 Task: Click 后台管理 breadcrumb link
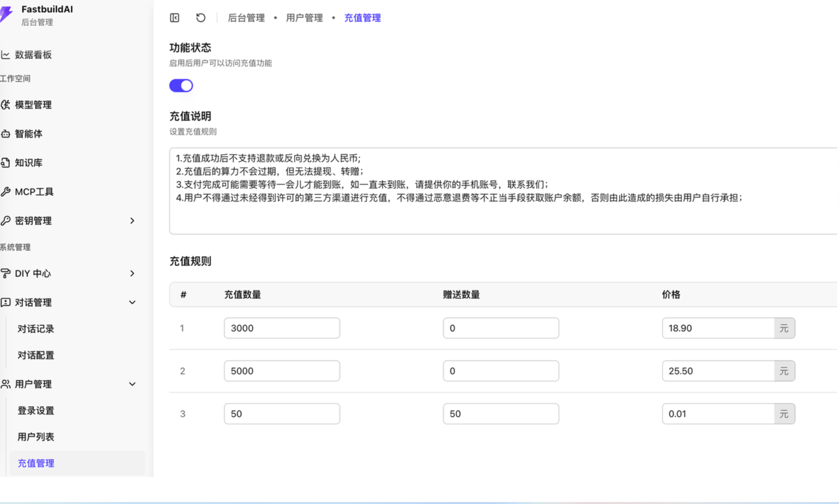[246, 18]
